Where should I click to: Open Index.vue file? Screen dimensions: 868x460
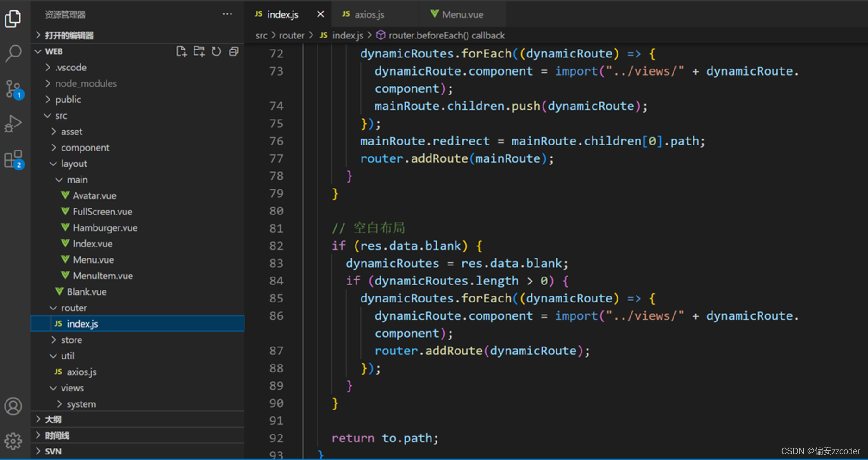(x=137, y=244)
